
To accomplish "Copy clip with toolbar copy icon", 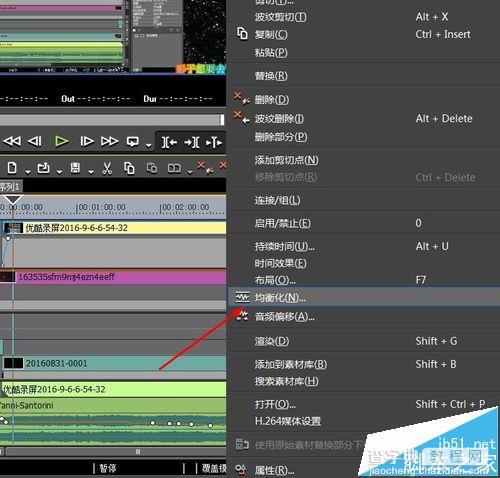I will 129,168.
